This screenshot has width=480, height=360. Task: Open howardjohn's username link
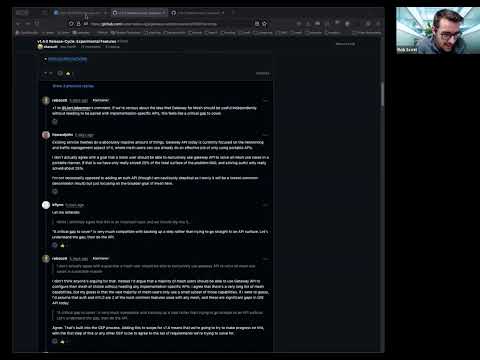62,135
